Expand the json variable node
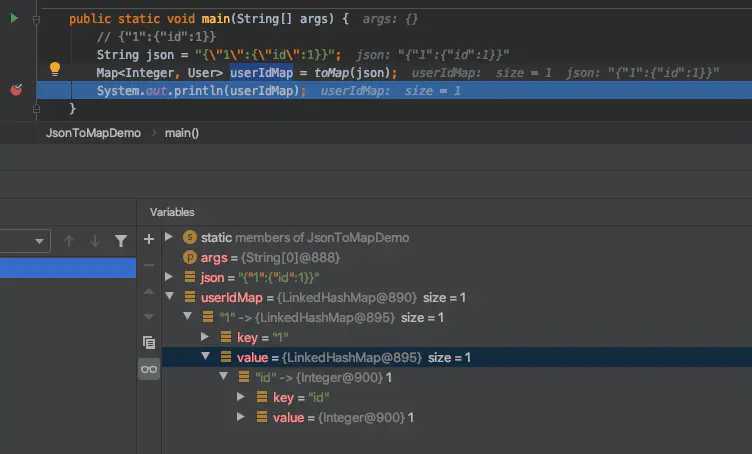The width and height of the screenshot is (752, 454). click(x=168, y=277)
